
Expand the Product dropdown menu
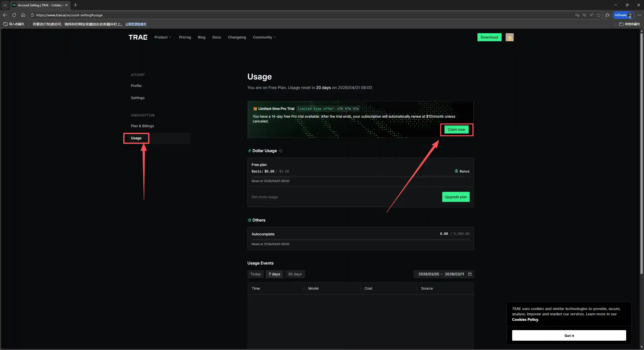point(163,37)
